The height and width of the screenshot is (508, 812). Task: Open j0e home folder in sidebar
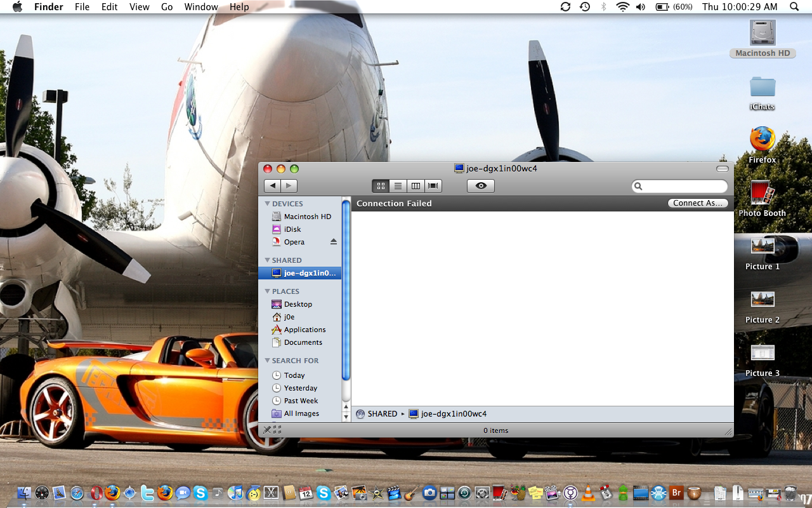coord(300,317)
